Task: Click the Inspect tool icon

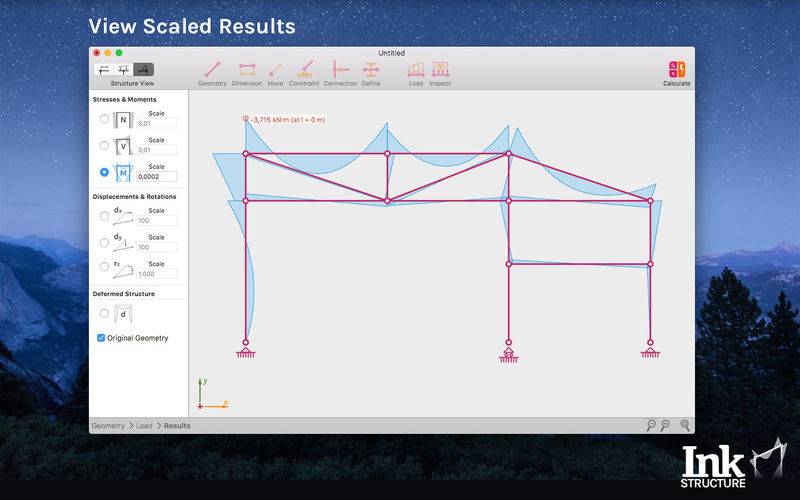Action: tap(440, 71)
